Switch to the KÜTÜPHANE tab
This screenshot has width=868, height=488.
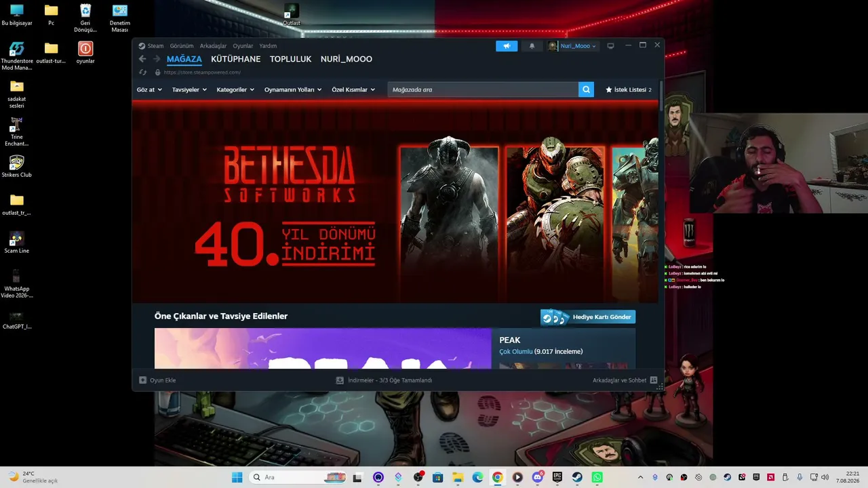(236, 59)
